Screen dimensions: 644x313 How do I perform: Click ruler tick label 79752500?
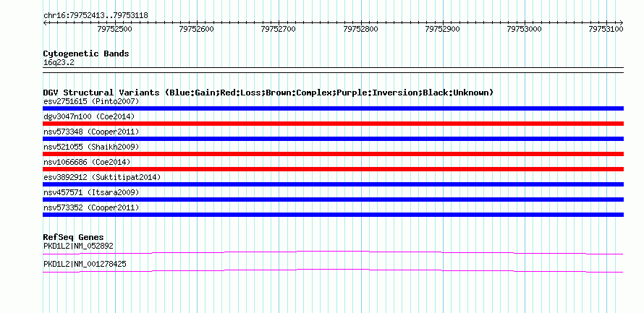(115, 29)
